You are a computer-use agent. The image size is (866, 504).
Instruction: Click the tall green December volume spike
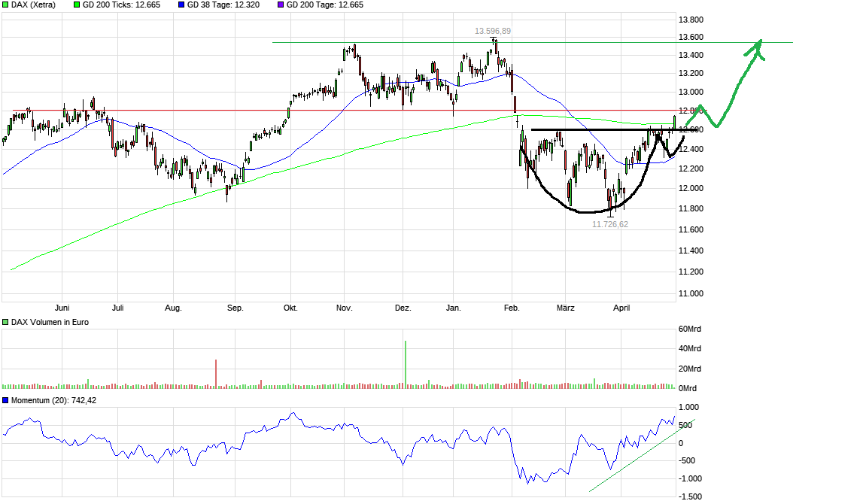pos(406,364)
